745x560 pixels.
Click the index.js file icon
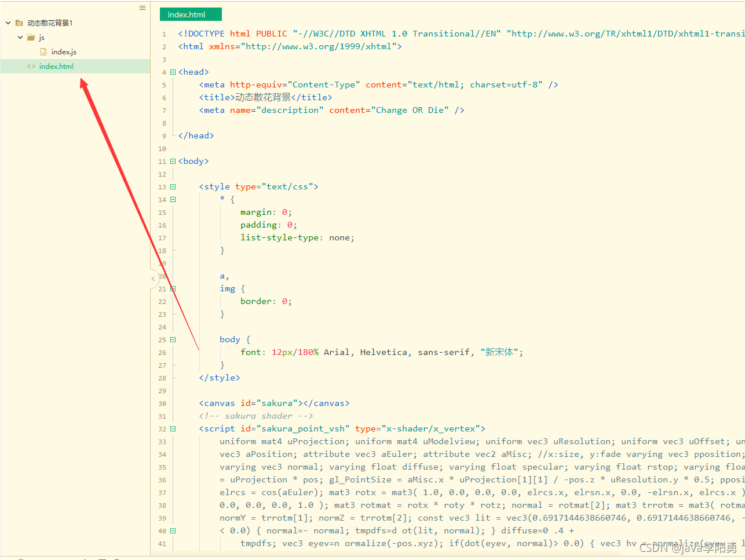tap(43, 52)
